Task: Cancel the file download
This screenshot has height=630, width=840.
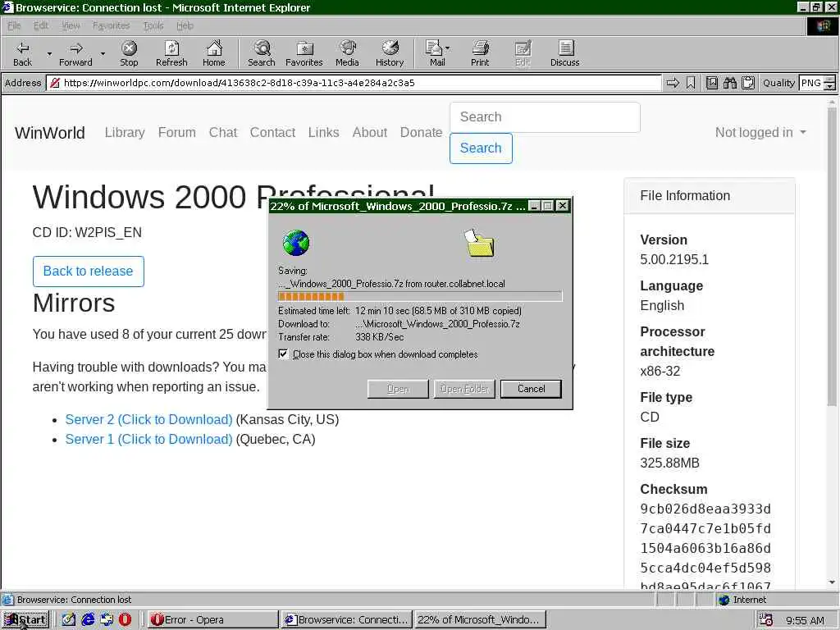Action: point(531,389)
